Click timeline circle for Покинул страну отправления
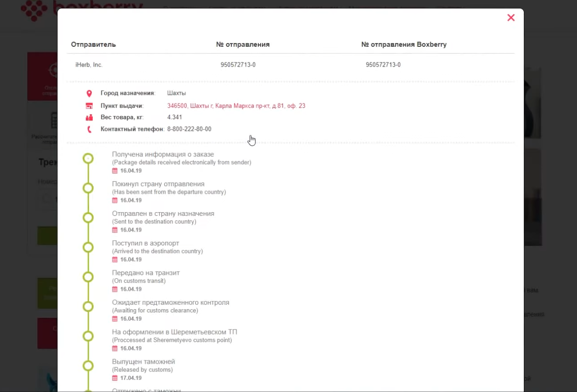 [88, 188]
